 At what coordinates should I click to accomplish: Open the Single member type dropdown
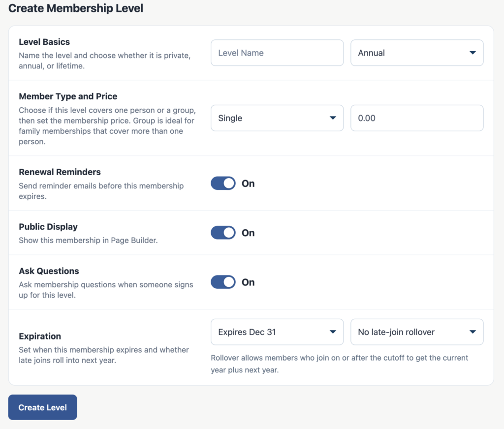point(277,118)
